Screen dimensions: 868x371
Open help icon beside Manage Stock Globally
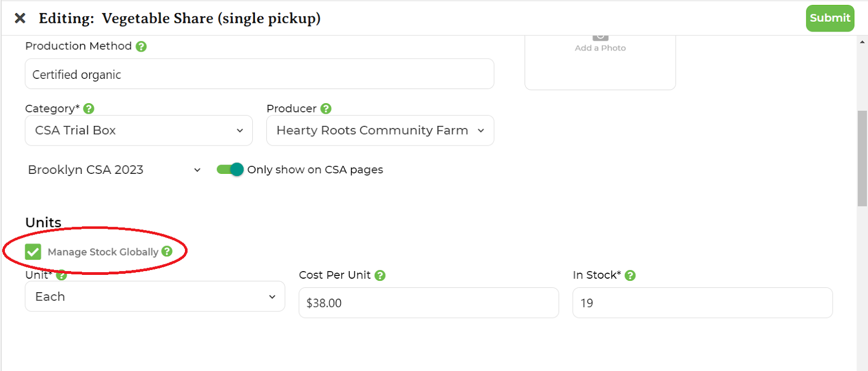[x=167, y=251]
